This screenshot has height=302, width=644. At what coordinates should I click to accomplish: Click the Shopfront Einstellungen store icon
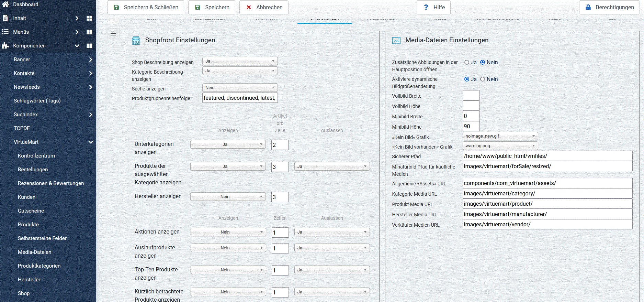click(136, 41)
